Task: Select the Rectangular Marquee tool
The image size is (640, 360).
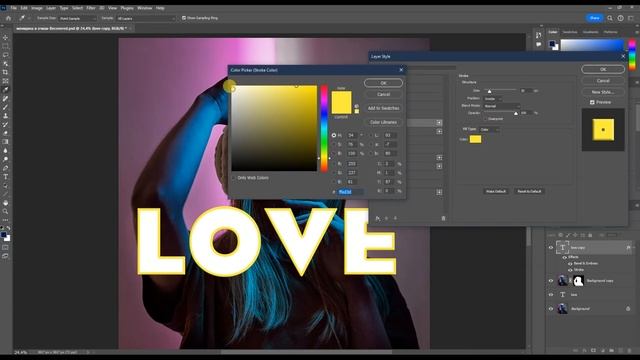Action: (x=5, y=46)
